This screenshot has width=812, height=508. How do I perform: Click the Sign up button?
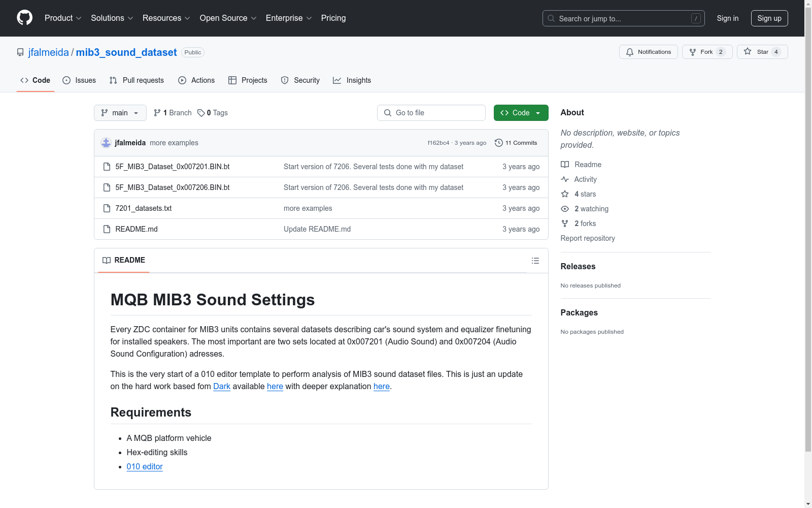(x=769, y=18)
